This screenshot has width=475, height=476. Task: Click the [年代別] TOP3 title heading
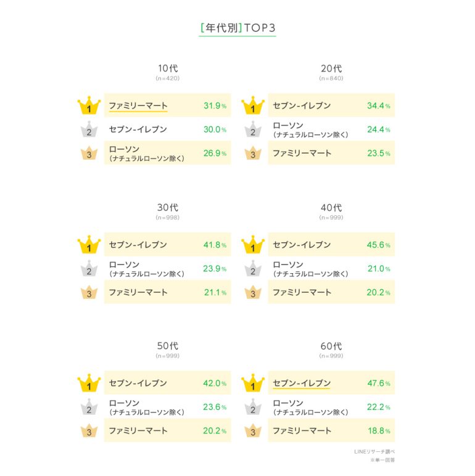(238, 28)
